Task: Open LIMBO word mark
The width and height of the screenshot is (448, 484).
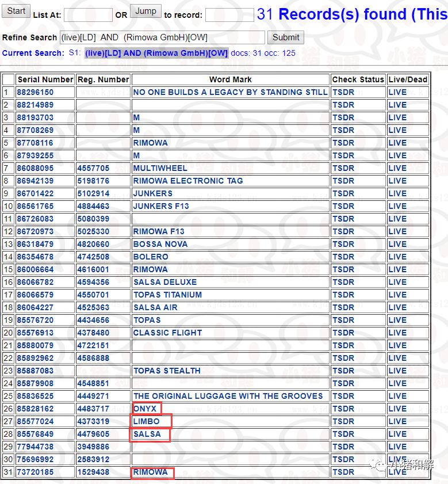Action: 146,421
